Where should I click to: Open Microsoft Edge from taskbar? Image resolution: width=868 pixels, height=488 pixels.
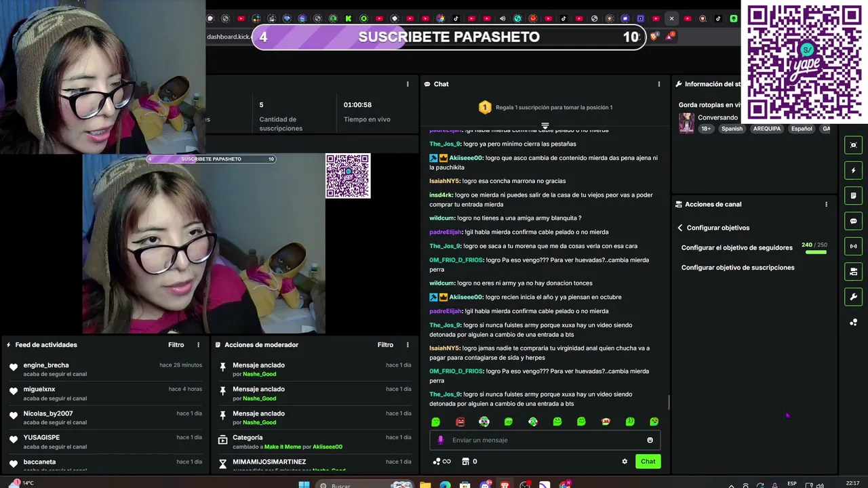click(445, 485)
